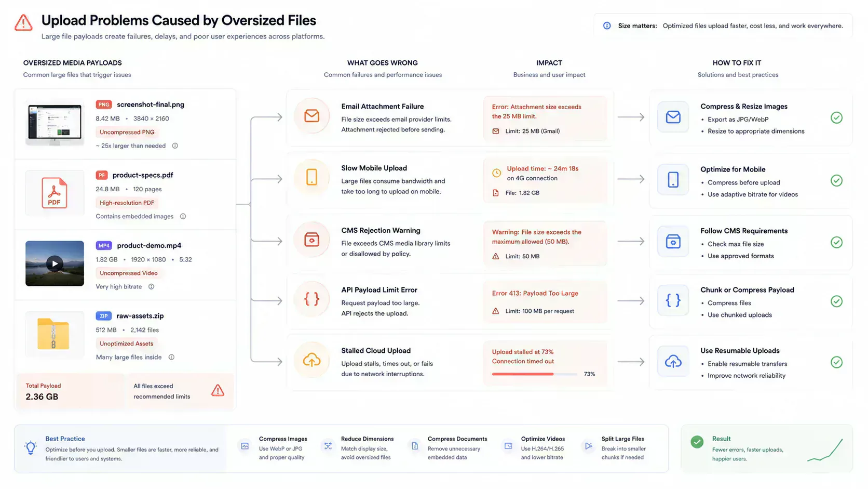Viewport: 868px width, 489px height.
Task: Toggle the checkmark for Optimize for Mobile
Action: point(836,181)
